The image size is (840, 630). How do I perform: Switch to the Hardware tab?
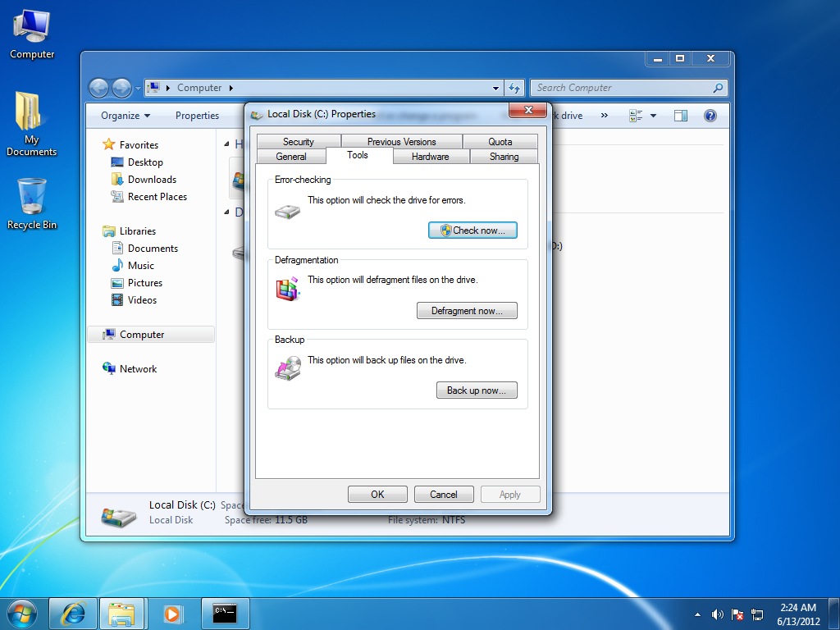click(431, 157)
